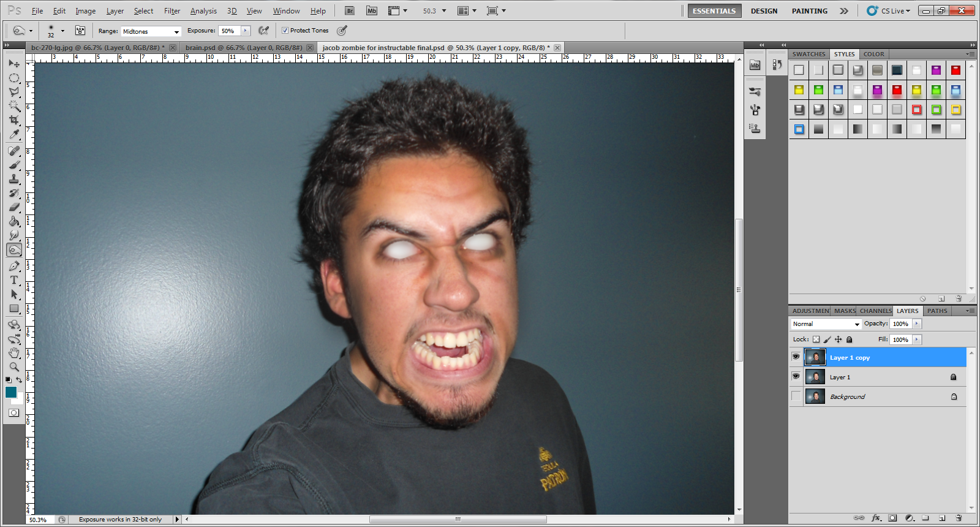Hide Layer 1 copy visibility eye
This screenshot has height=527, width=980.
pos(796,357)
